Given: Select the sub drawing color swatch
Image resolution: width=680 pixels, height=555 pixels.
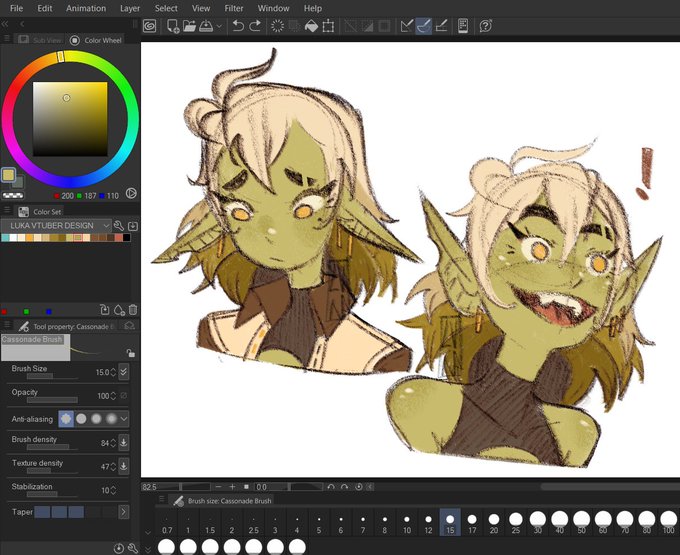Looking at the screenshot, I should tap(19, 183).
